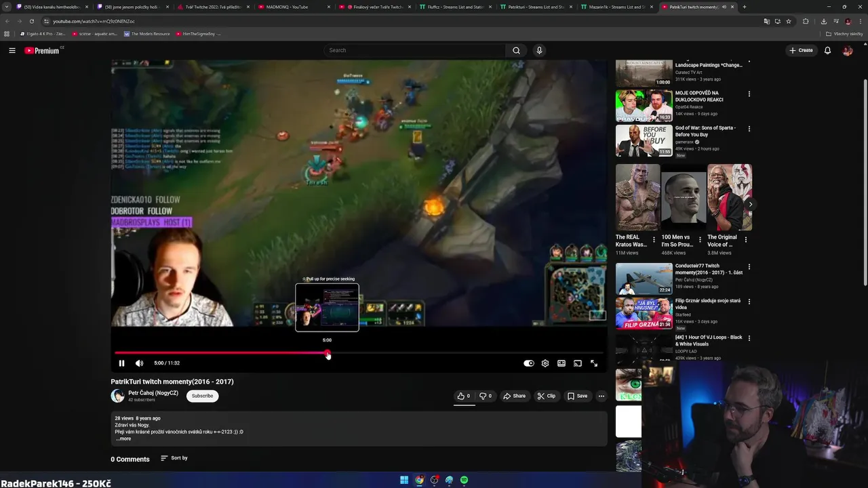Screen dimensions: 868x488
Task: Open the Všechny záložky bookmarks folder
Action: coord(844,33)
